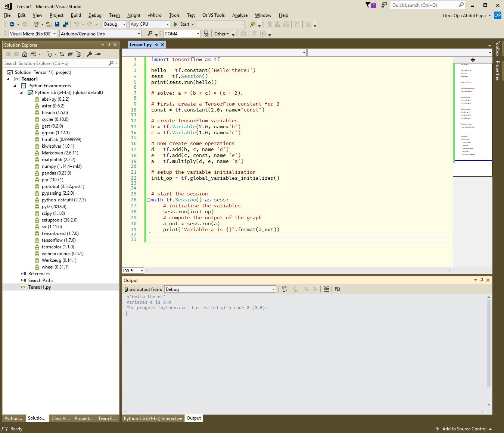
Task: Collapse the Python Environments tree node
Action: click(x=15, y=86)
